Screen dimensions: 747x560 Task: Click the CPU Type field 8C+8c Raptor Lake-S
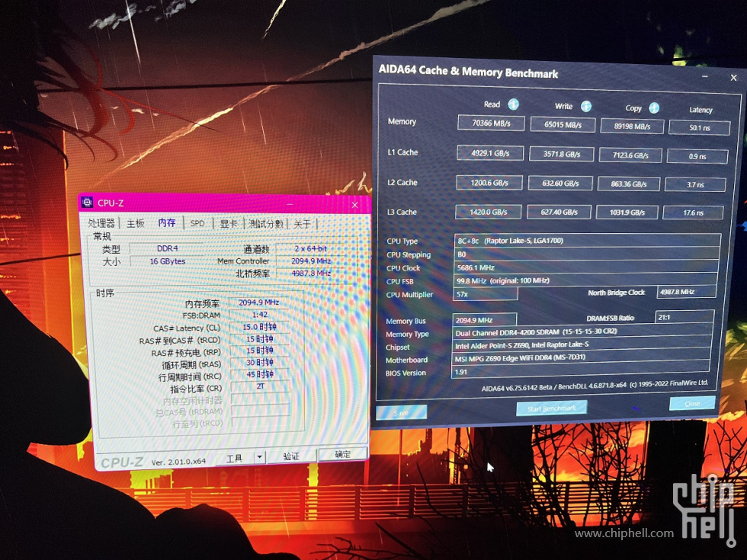[x=588, y=241]
